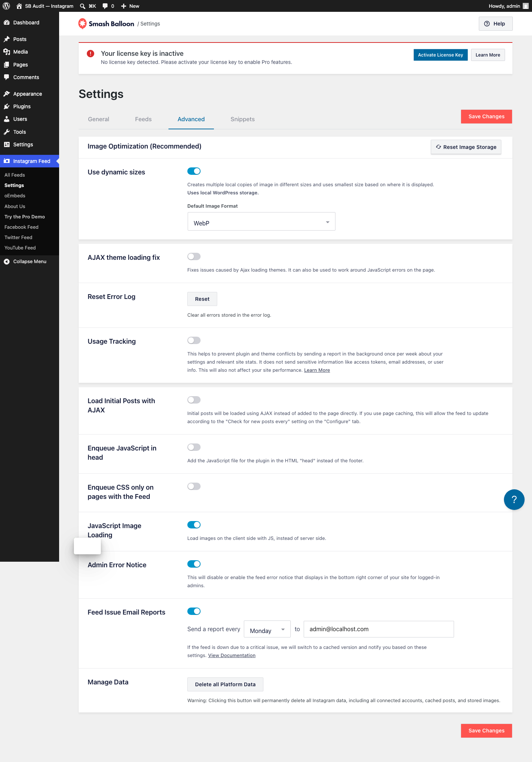
Task: Toggle Enqueue CSS only on pages with Feed
Action: [x=194, y=486]
